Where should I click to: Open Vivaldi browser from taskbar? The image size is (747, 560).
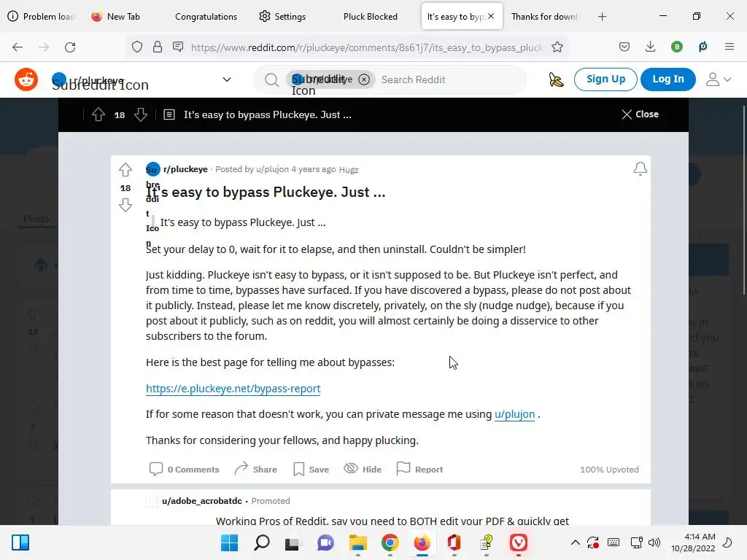[x=519, y=542]
